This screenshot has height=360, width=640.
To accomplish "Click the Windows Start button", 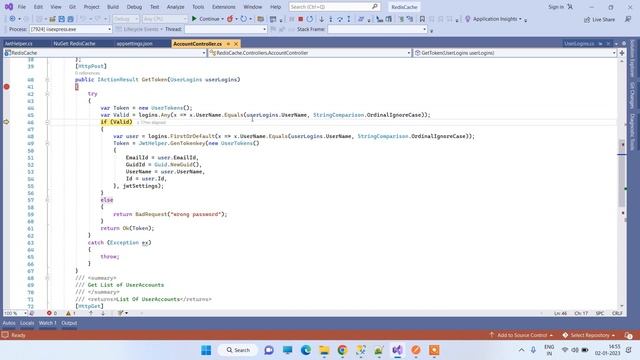I will point(206,350).
